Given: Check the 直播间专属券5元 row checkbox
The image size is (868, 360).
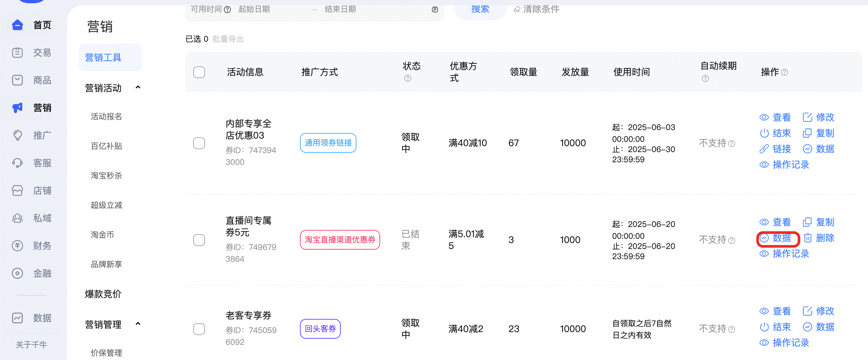Looking at the screenshot, I should [x=199, y=240].
